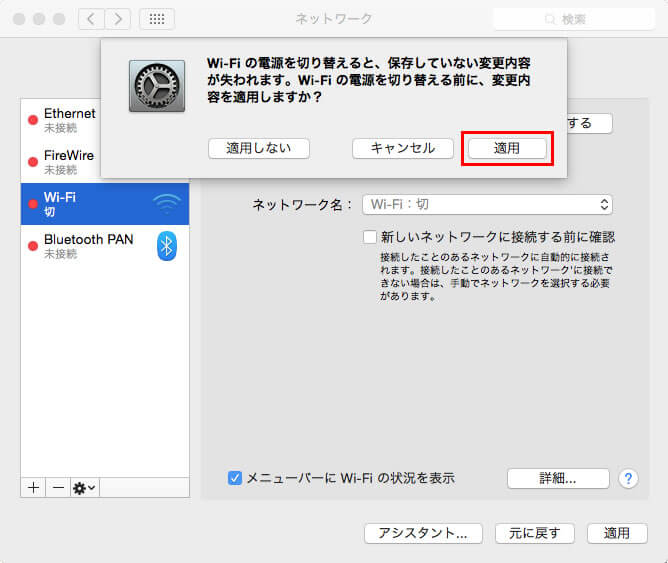Click 切 status text under Wi-Fi

[x=49, y=212]
